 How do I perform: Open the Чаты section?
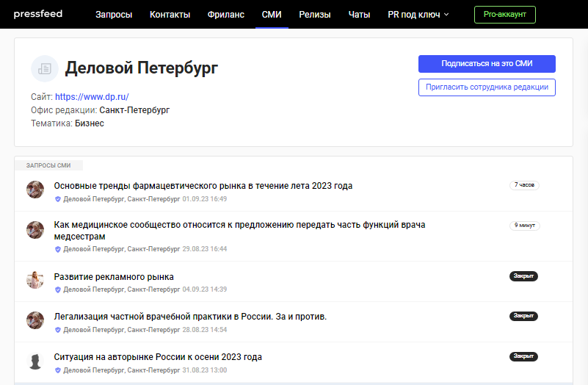click(x=359, y=15)
